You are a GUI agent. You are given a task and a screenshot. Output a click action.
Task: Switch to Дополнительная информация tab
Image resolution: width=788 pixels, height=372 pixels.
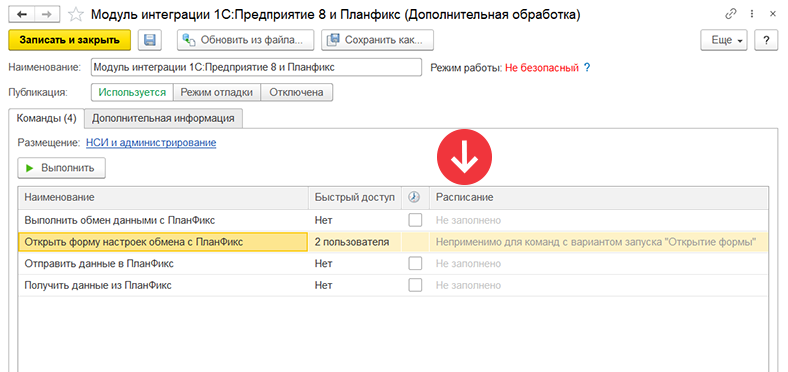point(163,119)
